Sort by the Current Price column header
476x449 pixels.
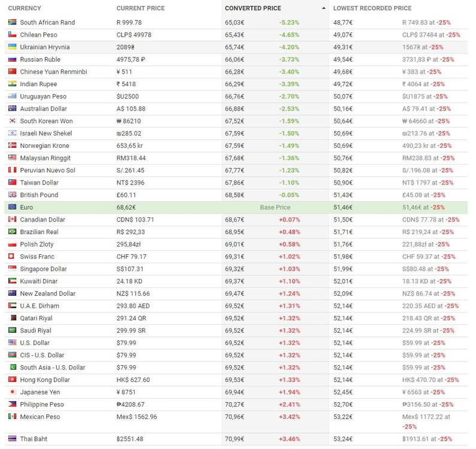(140, 8)
